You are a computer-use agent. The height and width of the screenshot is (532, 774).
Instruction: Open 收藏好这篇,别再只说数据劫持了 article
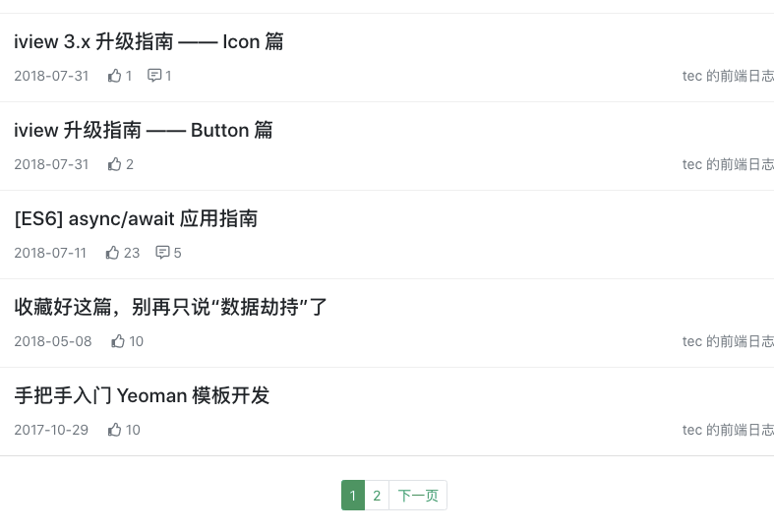(x=171, y=307)
